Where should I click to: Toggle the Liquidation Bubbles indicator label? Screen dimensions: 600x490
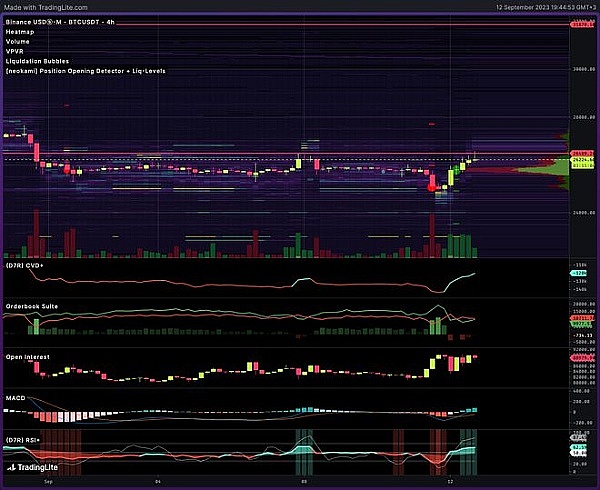point(38,61)
